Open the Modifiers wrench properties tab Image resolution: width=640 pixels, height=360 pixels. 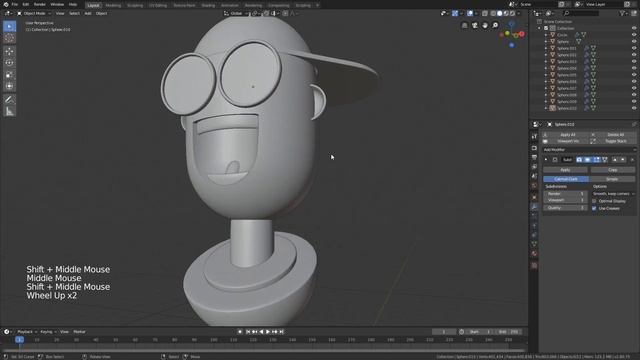[x=534, y=207]
